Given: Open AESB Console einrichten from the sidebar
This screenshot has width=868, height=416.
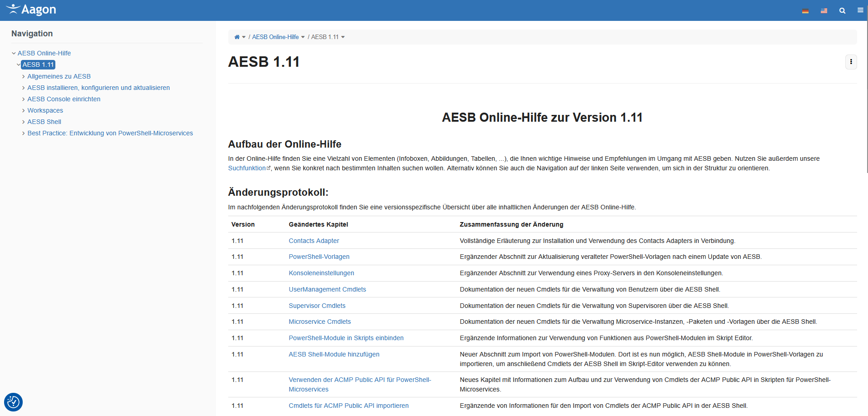Looking at the screenshot, I should click(x=64, y=99).
